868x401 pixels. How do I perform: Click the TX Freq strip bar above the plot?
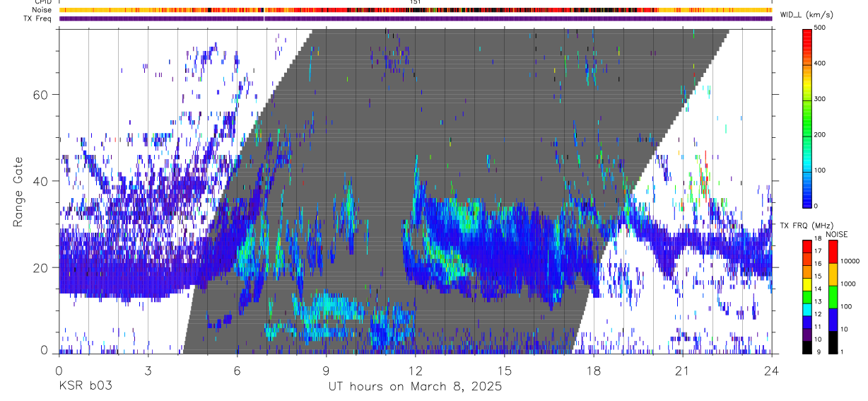coord(415,18)
